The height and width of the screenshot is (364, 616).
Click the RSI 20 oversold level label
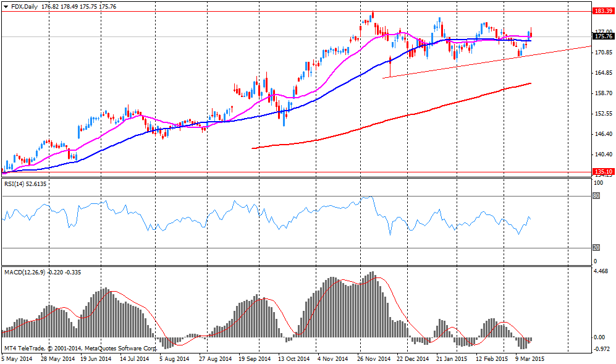tap(596, 248)
